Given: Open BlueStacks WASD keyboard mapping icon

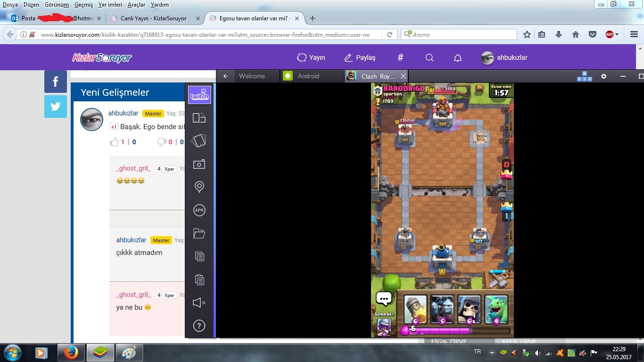Looking at the screenshot, I should coord(584,76).
